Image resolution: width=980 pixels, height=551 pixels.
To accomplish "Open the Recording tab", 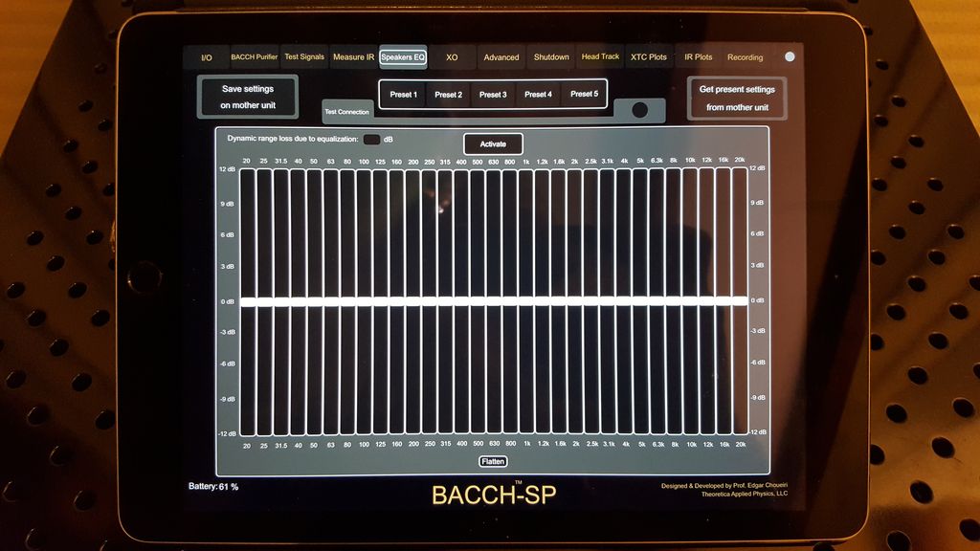I will tap(745, 56).
